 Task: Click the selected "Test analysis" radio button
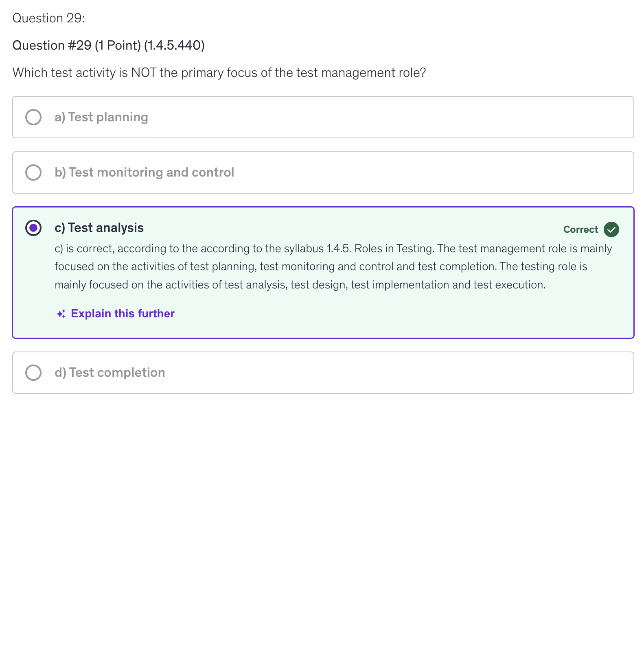click(33, 228)
